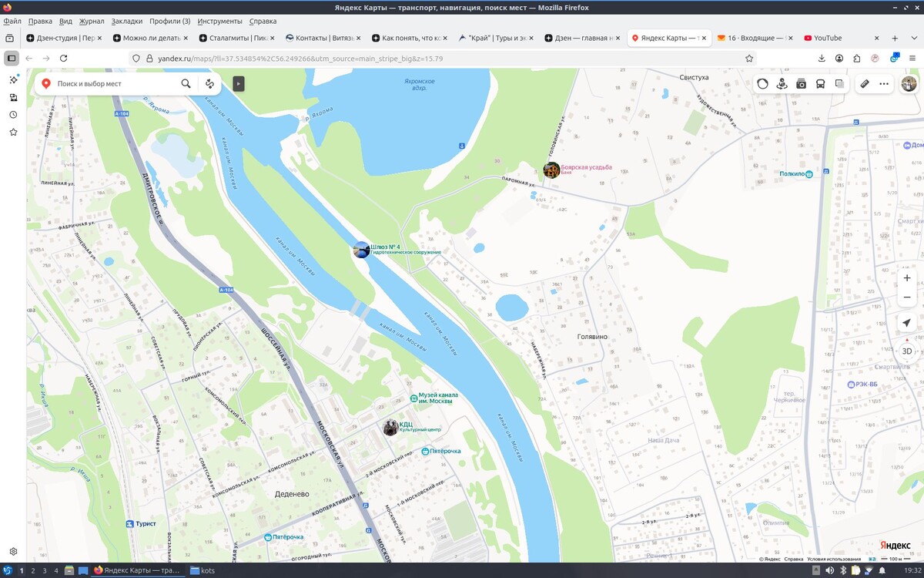
Task: Open the user profile avatar on map
Action: click(909, 83)
